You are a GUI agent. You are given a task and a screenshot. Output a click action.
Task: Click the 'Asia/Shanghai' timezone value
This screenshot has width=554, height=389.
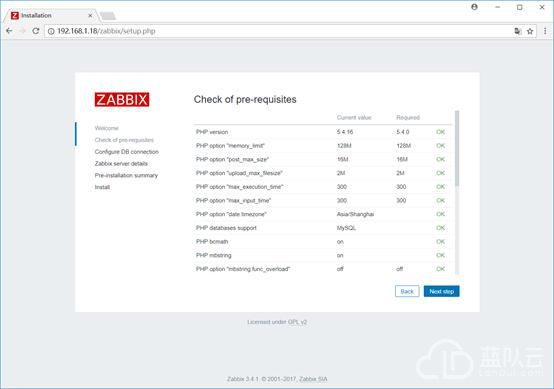[355, 214]
